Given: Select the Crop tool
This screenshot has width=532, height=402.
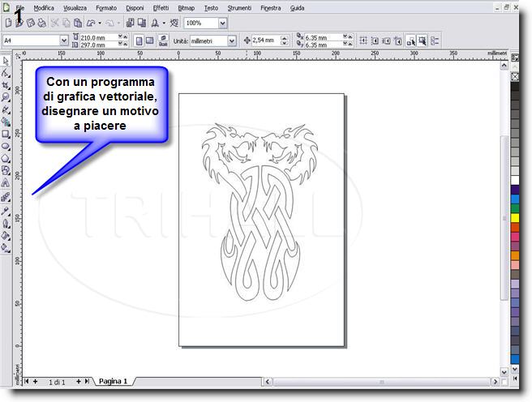Looking at the screenshot, I should pyautogui.click(x=6, y=85).
